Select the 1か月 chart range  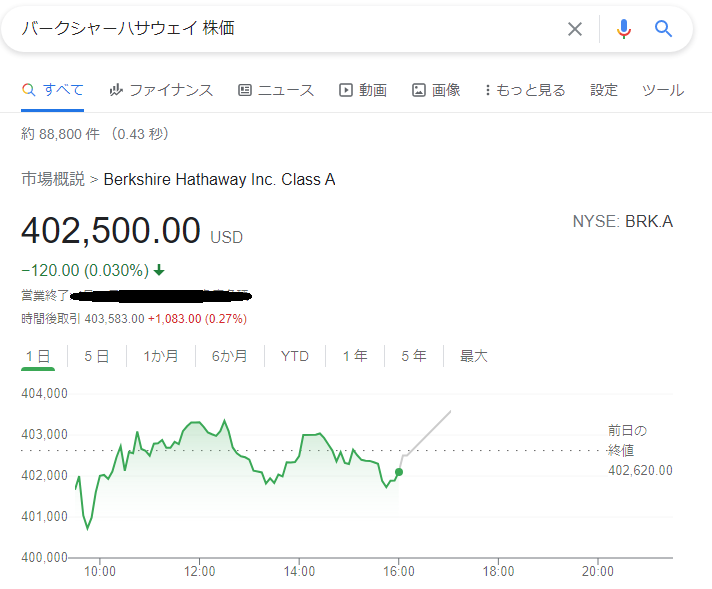[x=161, y=356]
